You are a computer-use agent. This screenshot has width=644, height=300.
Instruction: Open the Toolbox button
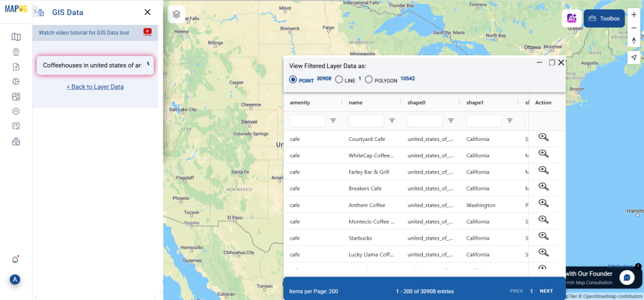604,18
